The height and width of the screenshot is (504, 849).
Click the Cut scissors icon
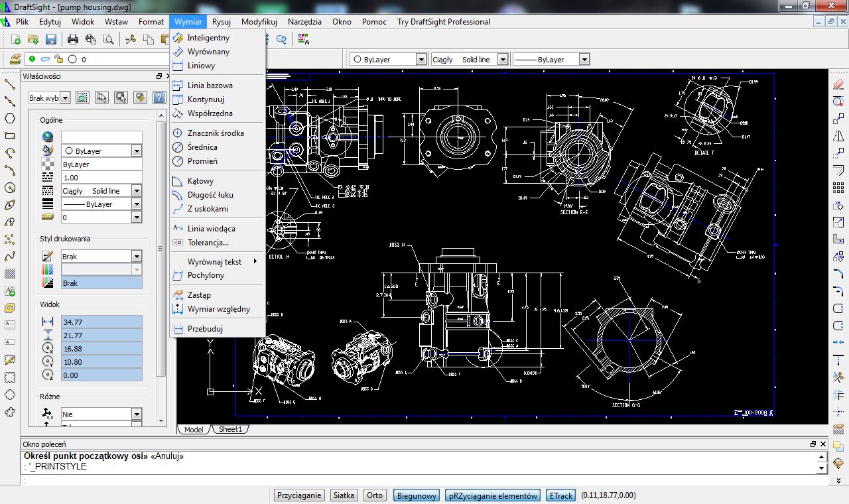pyautogui.click(x=131, y=39)
